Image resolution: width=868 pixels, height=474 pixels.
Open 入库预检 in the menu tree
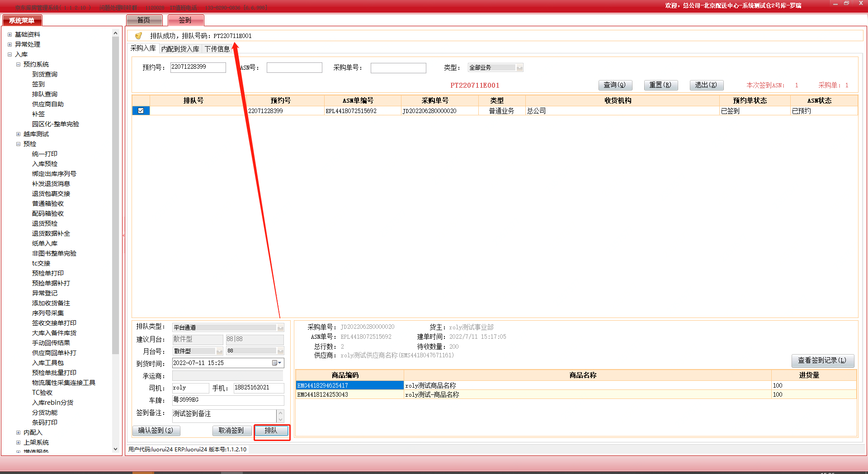[x=45, y=164]
